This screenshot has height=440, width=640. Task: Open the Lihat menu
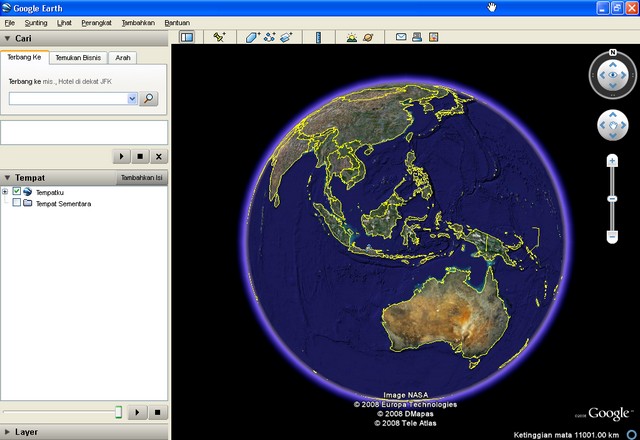coord(64,23)
